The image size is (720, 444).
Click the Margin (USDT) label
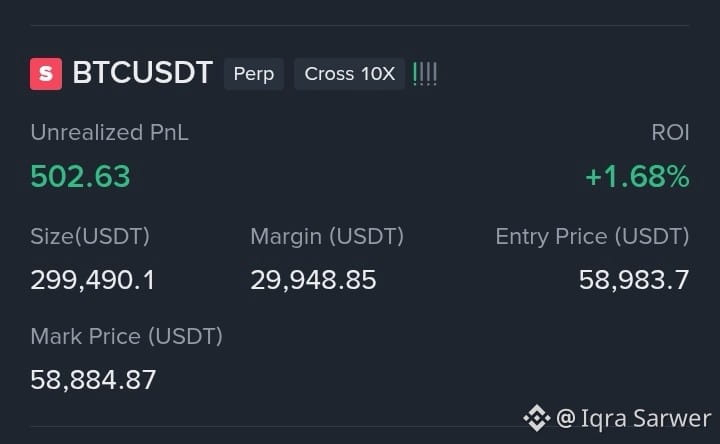[327, 237]
